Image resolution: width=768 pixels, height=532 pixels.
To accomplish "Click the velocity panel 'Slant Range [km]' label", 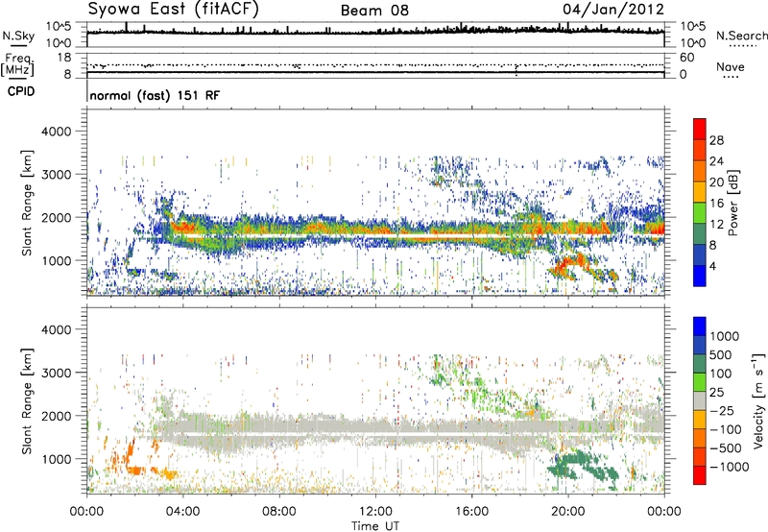I will click(x=27, y=401).
